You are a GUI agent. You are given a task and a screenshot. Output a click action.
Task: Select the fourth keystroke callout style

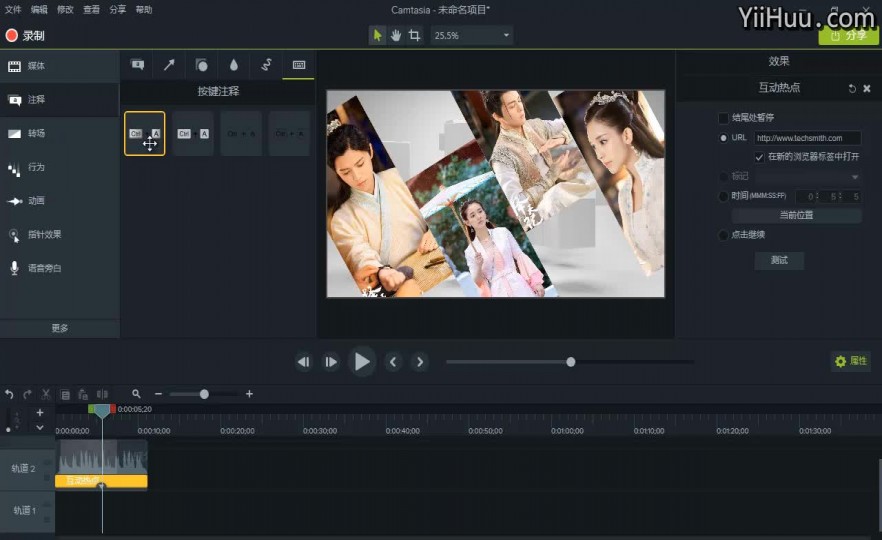pos(289,133)
